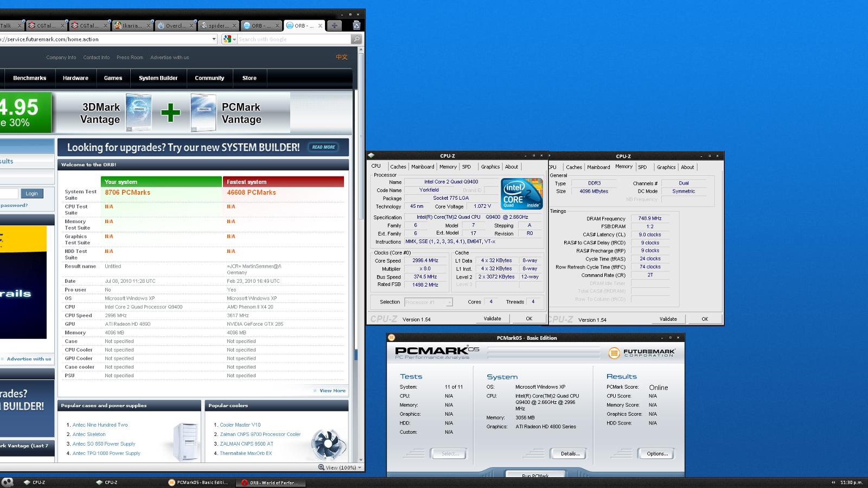Image resolution: width=868 pixels, height=488 pixels.
Task: Open the taskbar start menu icon
Action: (x=7, y=482)
